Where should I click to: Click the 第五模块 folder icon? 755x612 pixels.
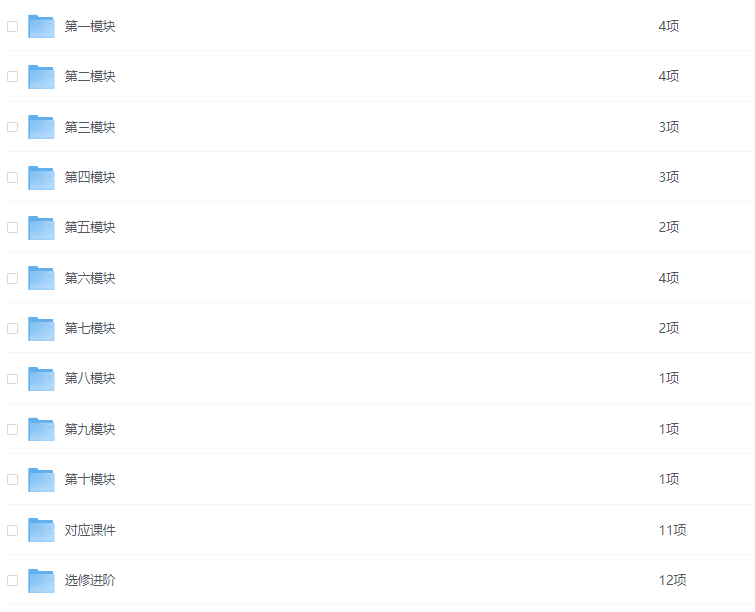point(41,228)
